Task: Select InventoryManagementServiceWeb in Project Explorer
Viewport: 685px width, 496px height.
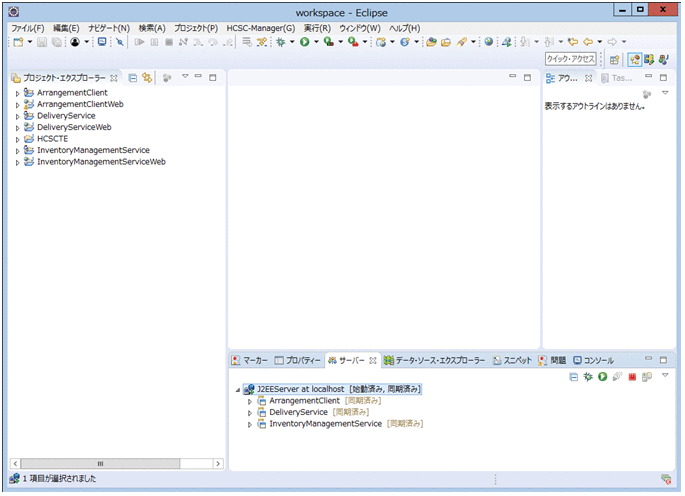Action: (100, 161)
